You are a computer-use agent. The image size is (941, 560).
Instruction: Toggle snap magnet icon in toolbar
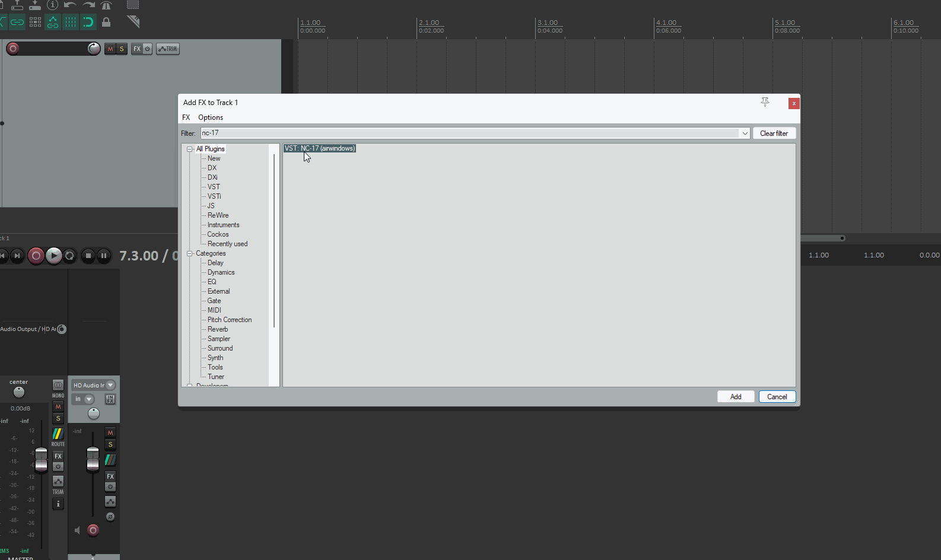(88, 23)
